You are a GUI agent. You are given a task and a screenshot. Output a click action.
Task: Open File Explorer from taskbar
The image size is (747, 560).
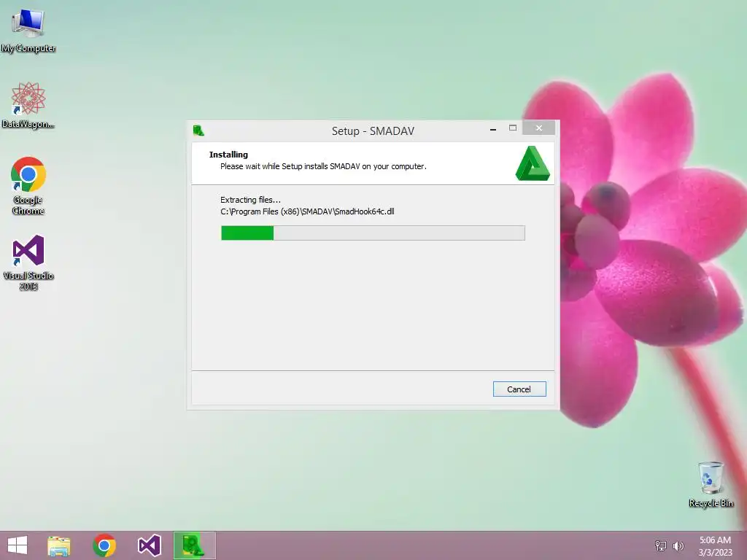59,545
